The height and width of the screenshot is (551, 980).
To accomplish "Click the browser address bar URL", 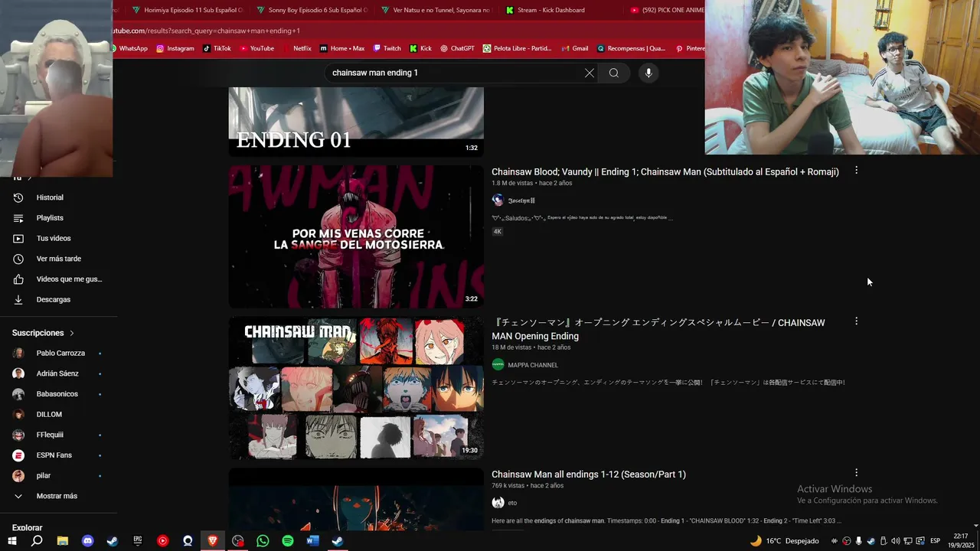I will pyautogui.click(x=207, y=31).
